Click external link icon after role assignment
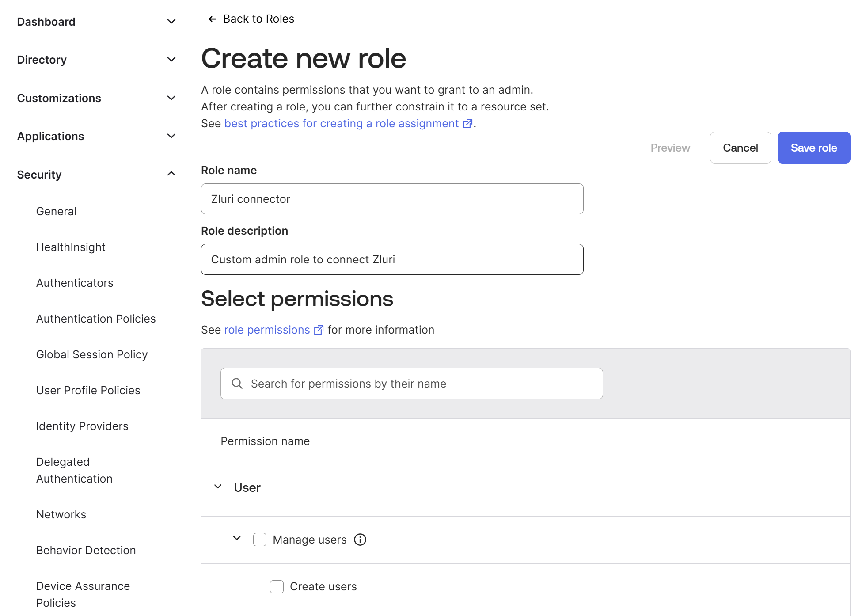This screenshot has height=616, width=866. tap(467, 124)
